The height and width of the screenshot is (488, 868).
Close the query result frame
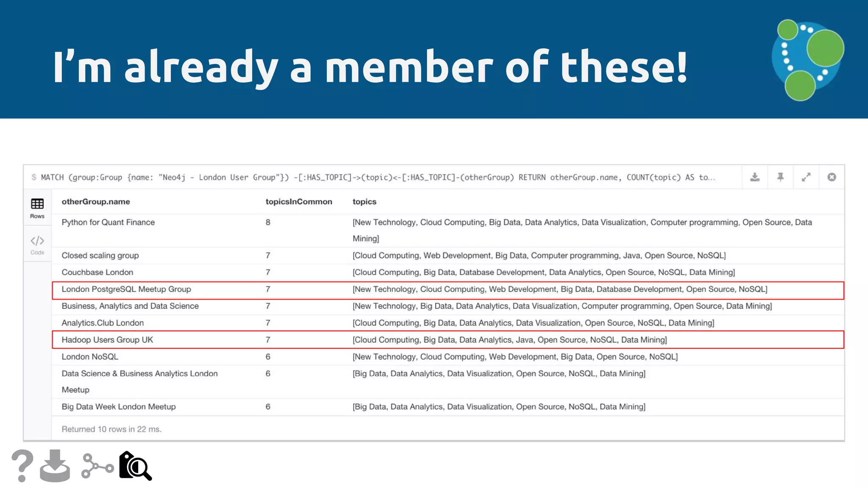click(832, 177)
